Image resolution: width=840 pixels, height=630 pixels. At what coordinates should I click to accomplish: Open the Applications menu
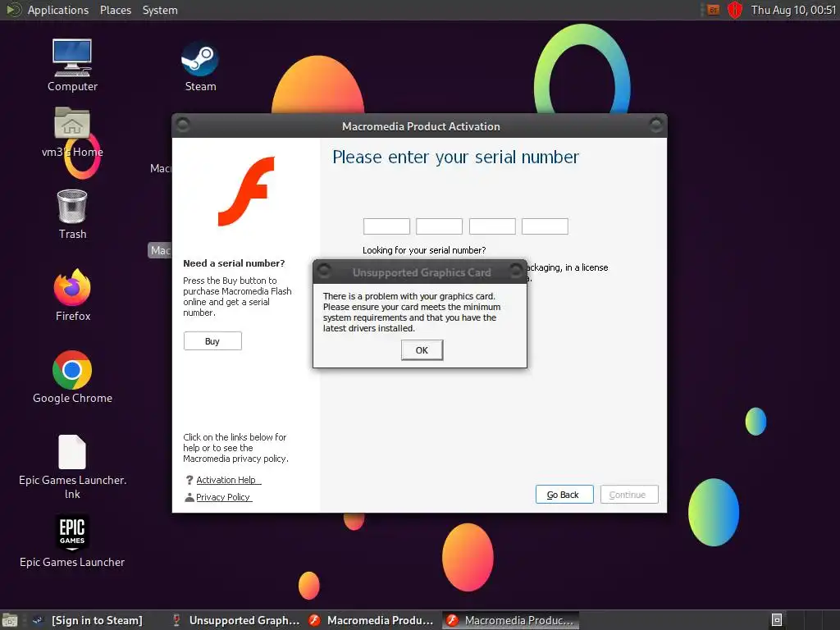click(58, 10)
